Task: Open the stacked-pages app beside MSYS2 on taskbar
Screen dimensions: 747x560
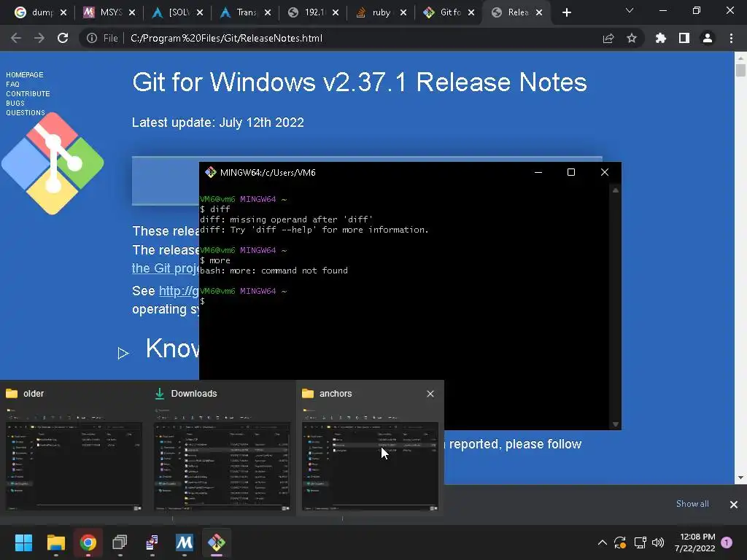Action: point(152,542)
